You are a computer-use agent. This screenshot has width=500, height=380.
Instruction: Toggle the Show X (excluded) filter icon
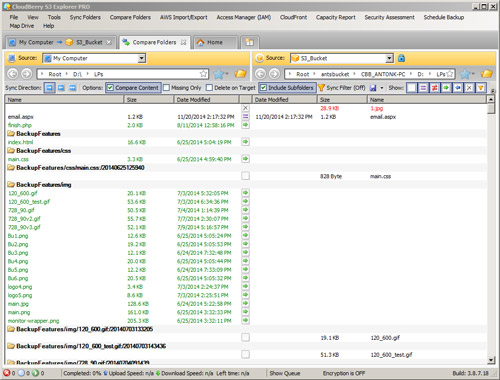(x=469, y=88)
